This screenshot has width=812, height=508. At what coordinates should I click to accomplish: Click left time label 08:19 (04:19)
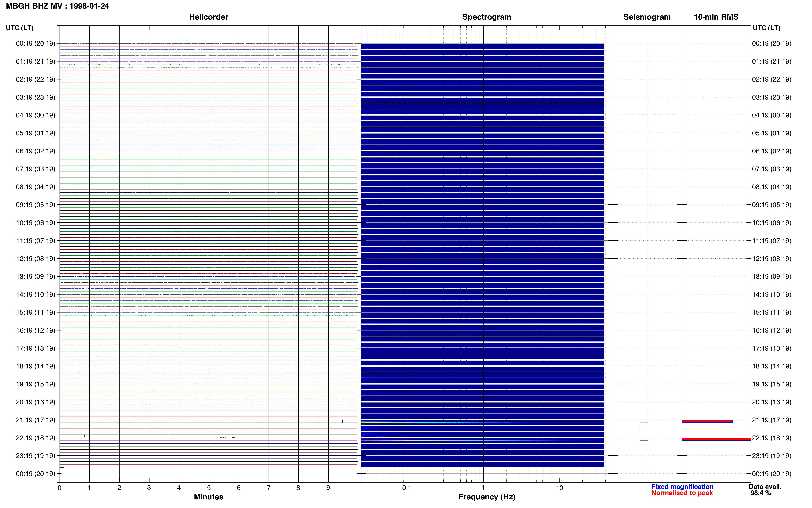[36, 187]
